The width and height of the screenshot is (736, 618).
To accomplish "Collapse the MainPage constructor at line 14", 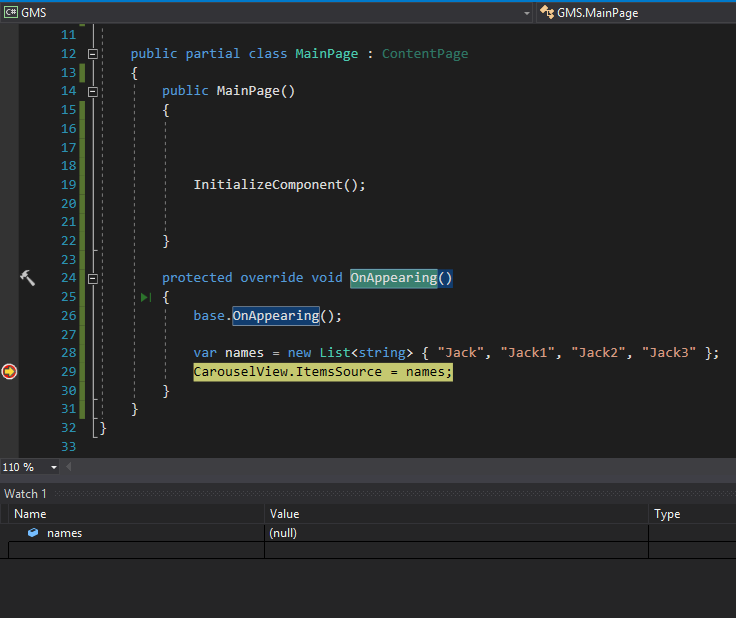I will (x=93, y=91).
